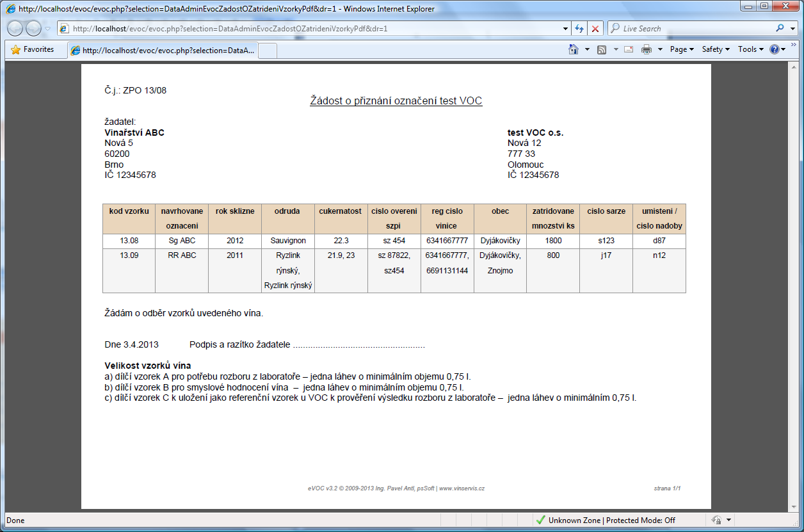Click the Home page icon

click(x=574, y=49)
